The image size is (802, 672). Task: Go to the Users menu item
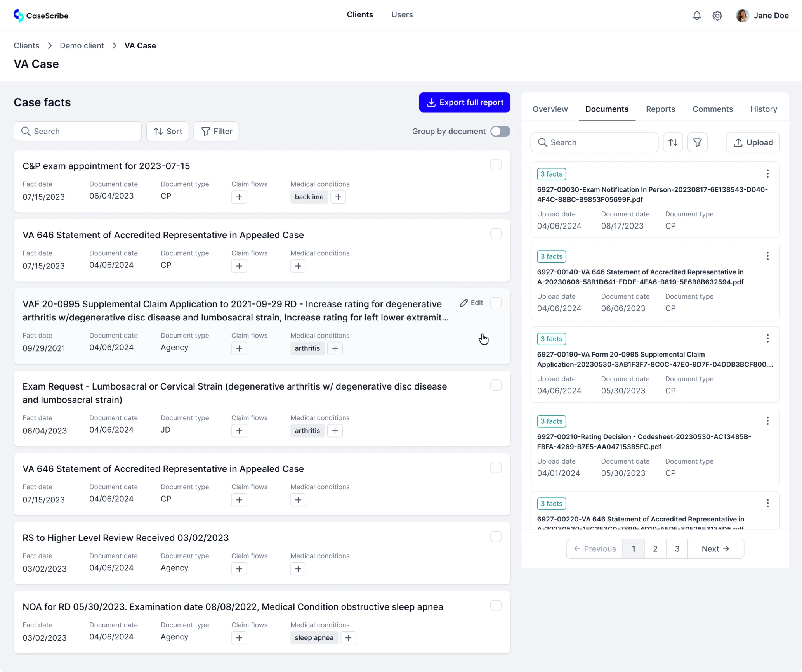pos(402,14)
